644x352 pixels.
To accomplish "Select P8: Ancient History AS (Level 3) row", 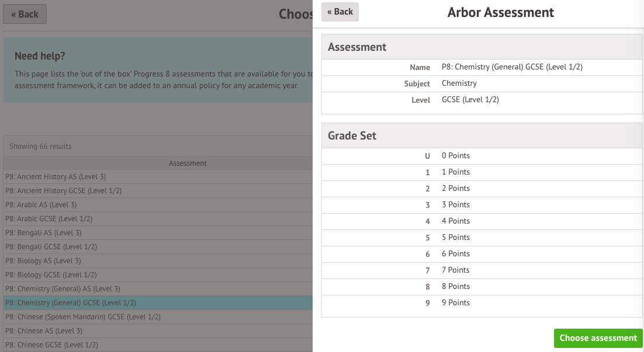I will pos(56,177).
